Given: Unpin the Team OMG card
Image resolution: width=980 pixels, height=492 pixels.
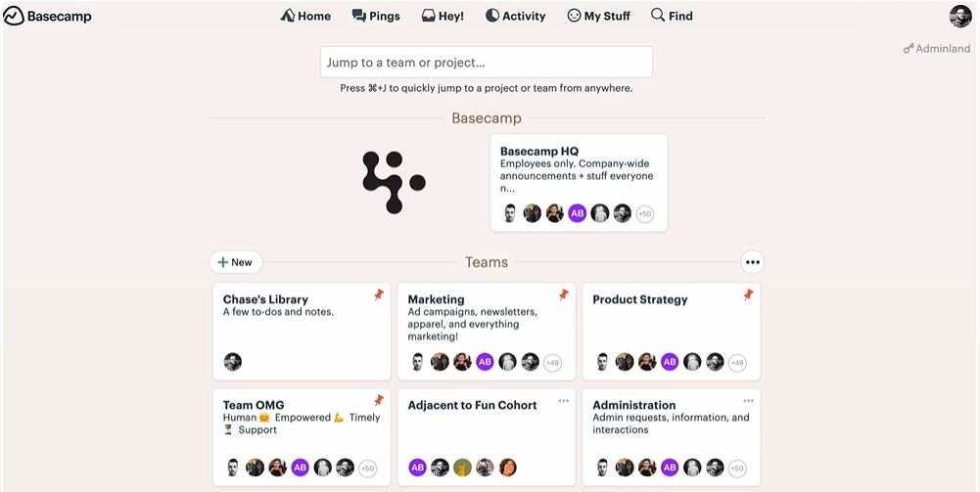Looking at the screenshot, I should click(379, 400).
